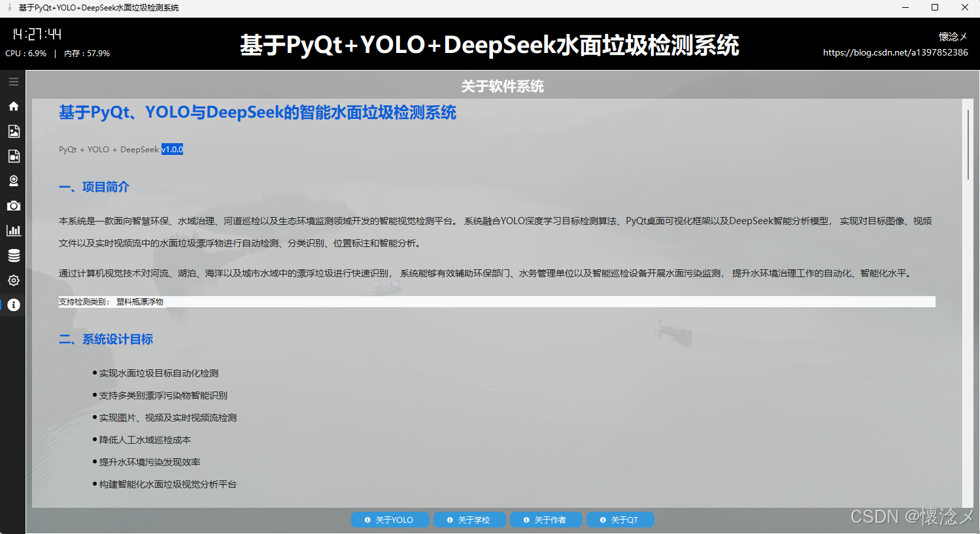This screenshot has height=534, width=980.
Task: Select the camera snapshot icon in sidebar
Action: pos(14,206)
